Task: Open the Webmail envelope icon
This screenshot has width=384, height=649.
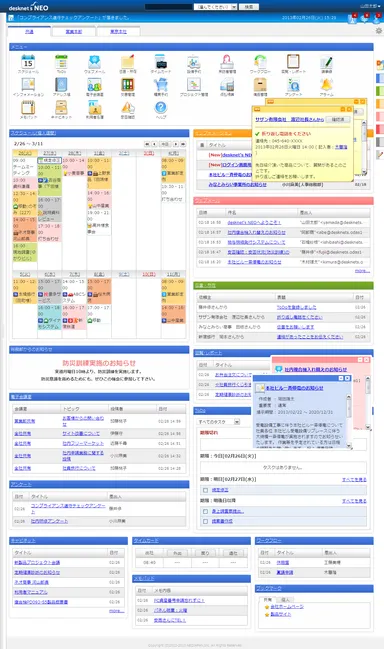Action: click(x=94, y=62)
